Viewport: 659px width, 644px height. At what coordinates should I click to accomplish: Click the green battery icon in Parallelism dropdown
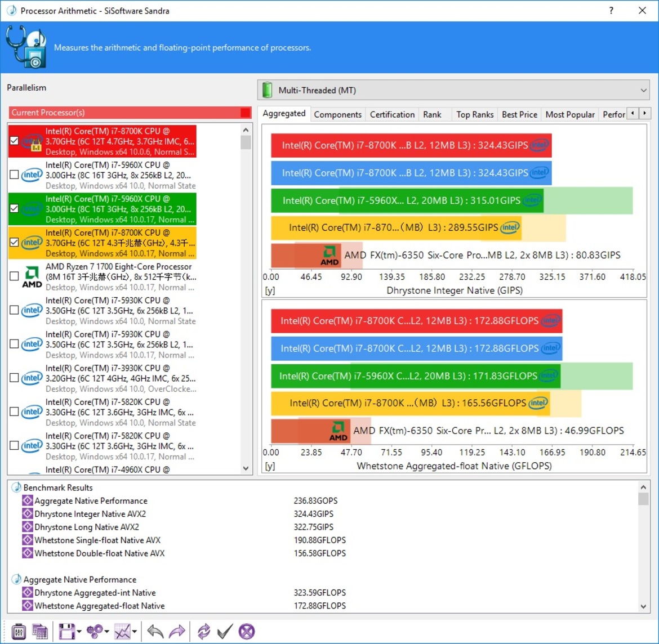point(268,90)
